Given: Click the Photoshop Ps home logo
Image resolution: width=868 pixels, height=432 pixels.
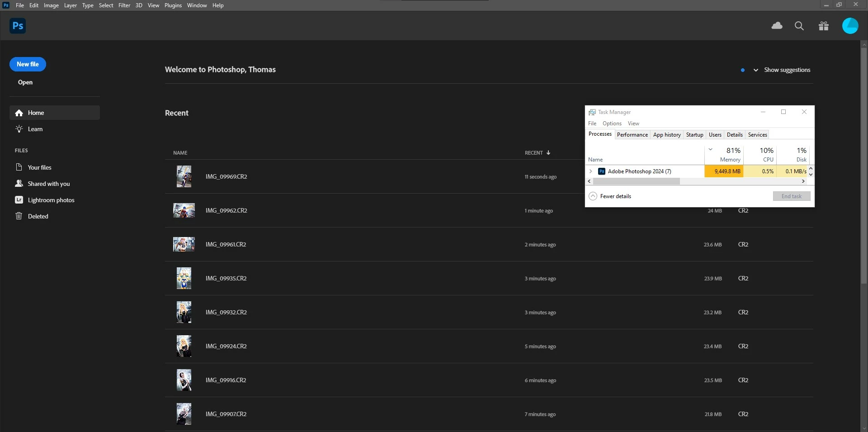Looking at the screenshot, I should point(18,26).
